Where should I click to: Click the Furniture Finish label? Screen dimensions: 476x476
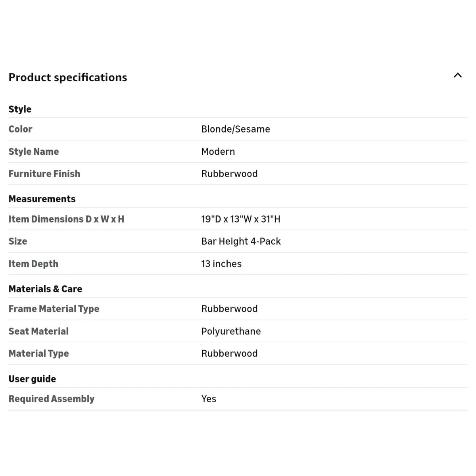tap(44, 174)
